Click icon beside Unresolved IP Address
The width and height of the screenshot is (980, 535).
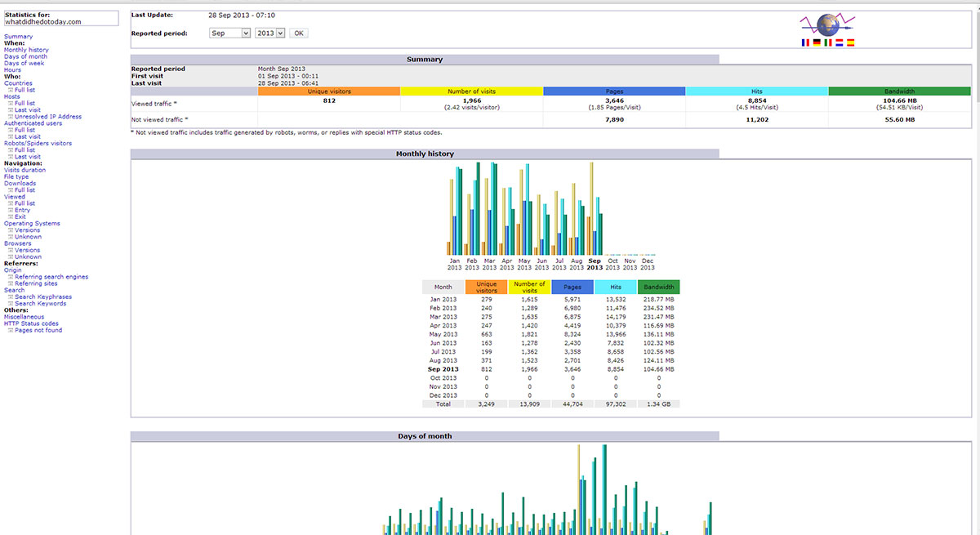point(11,117)
